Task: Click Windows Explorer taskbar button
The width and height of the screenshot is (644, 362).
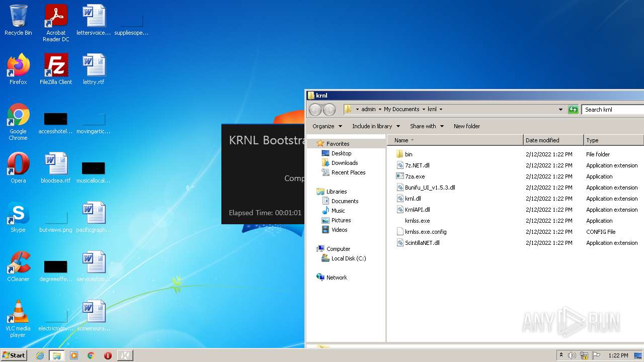Action: 57,355
